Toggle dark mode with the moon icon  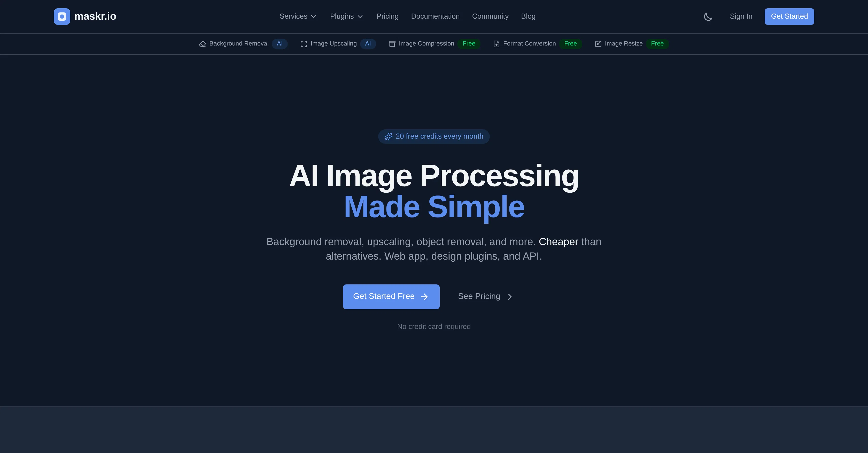(708, 16)
